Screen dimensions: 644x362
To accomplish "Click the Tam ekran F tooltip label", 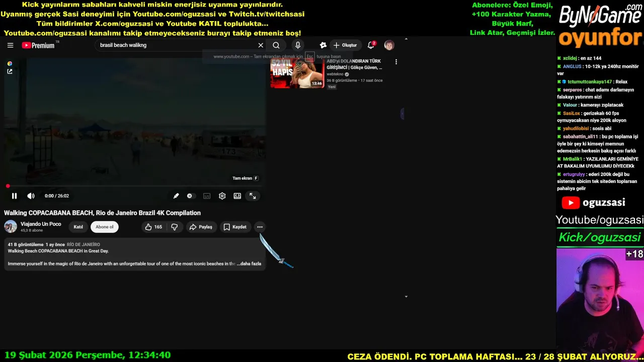I will coord(246,178).
